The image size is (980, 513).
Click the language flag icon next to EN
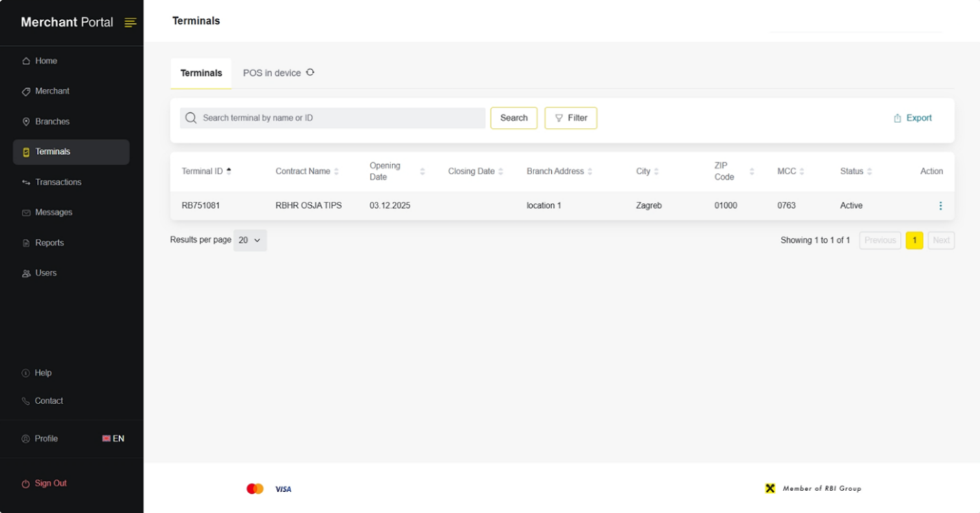click(106, 438)
